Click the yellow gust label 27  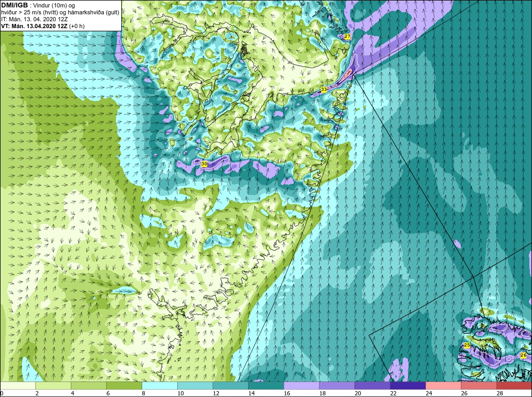tap(347, 37)
